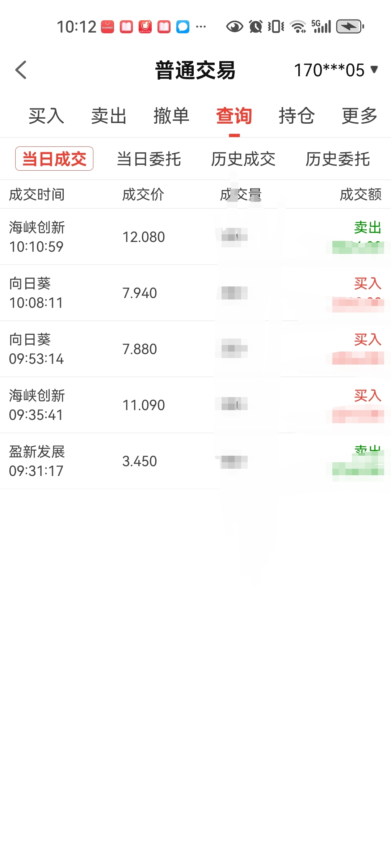Tap the blue chat bubble notification icon
This screenshot has width=391, height=868.
click(183, 27)
